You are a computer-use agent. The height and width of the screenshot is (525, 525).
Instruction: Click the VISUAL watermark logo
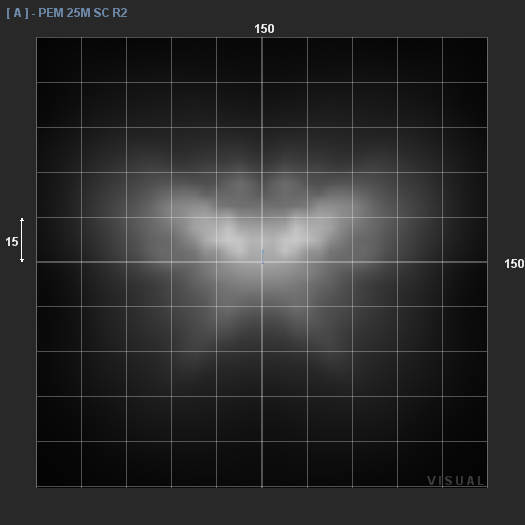[x=455, y=481]
